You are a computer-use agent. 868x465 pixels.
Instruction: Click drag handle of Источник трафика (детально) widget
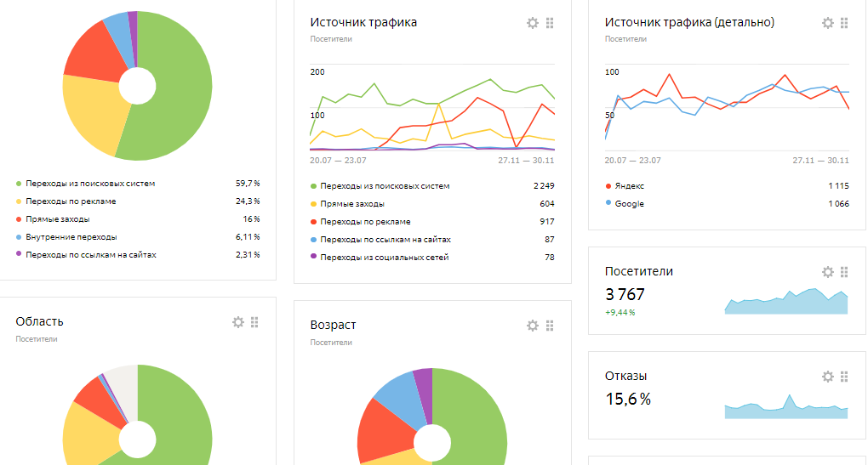point(844,23)
